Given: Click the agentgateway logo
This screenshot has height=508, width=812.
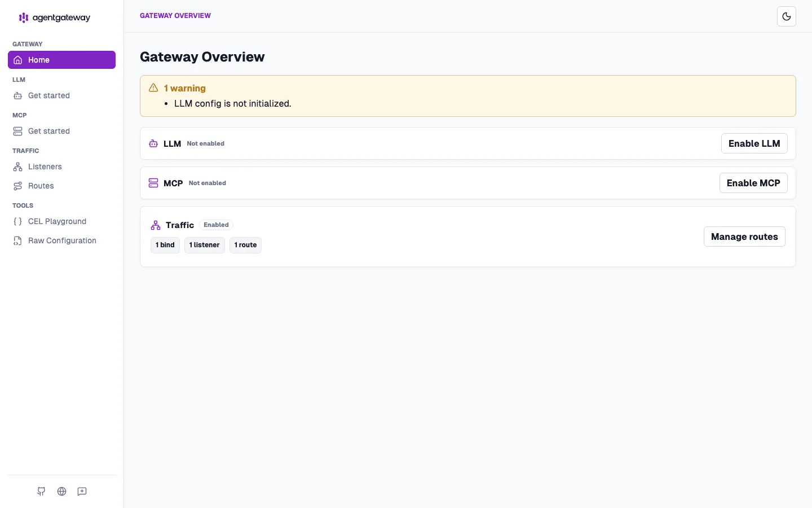Looking at the screenshot, I should click(x=55, y=17).
